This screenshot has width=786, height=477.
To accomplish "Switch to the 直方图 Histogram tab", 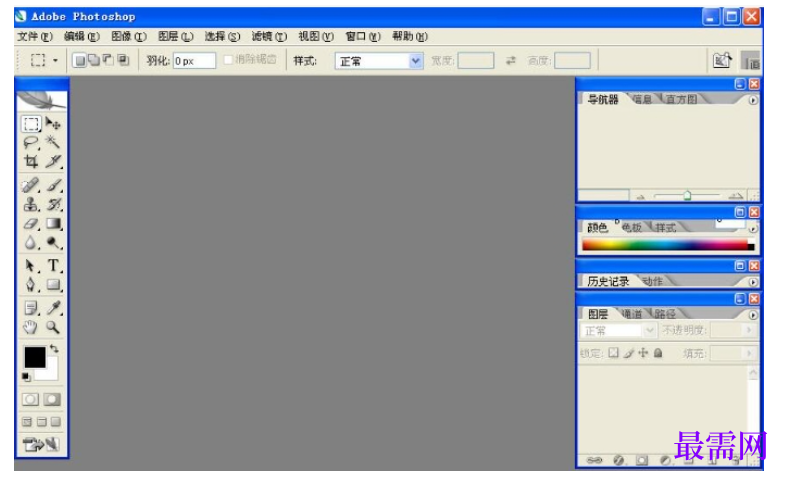I will pyautogui.click(x=681, y=99).
